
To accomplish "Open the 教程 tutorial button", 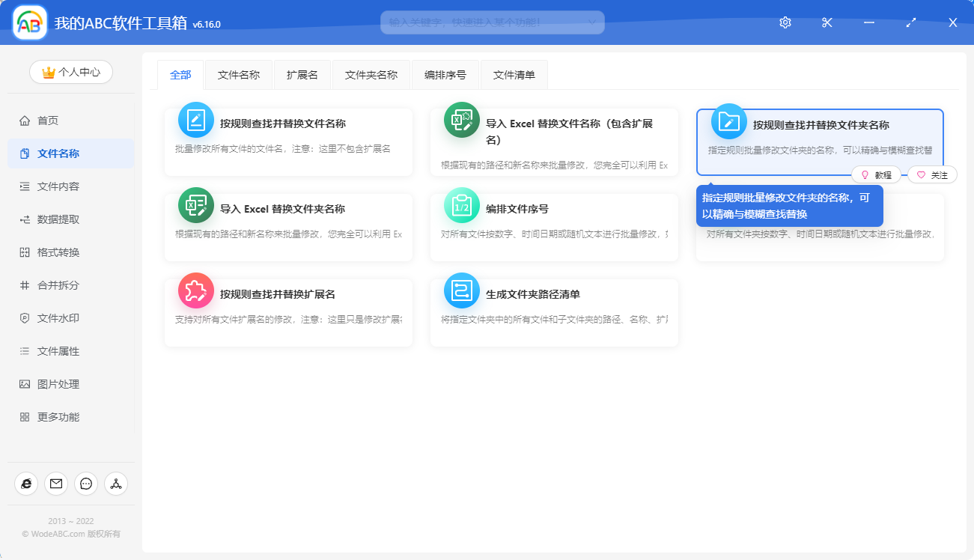I will coord(876,174).
